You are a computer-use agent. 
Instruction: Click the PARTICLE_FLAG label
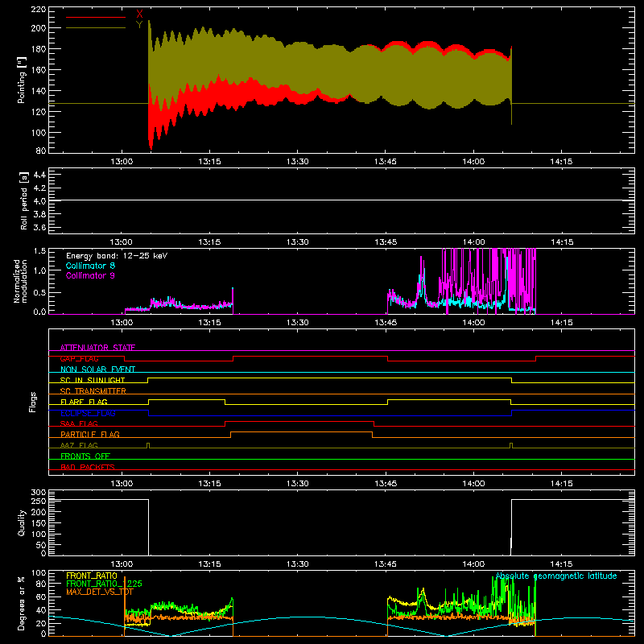(x=90, y=434)
